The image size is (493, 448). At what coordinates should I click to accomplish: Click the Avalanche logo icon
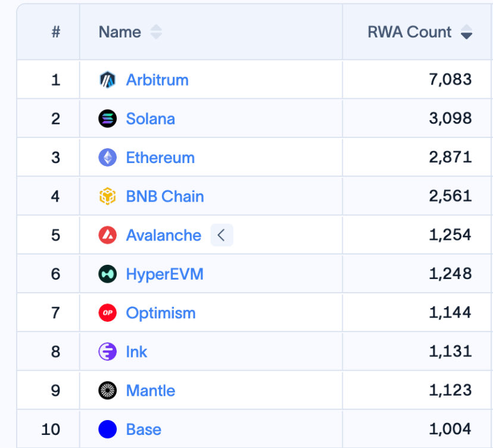pos(108,235)
